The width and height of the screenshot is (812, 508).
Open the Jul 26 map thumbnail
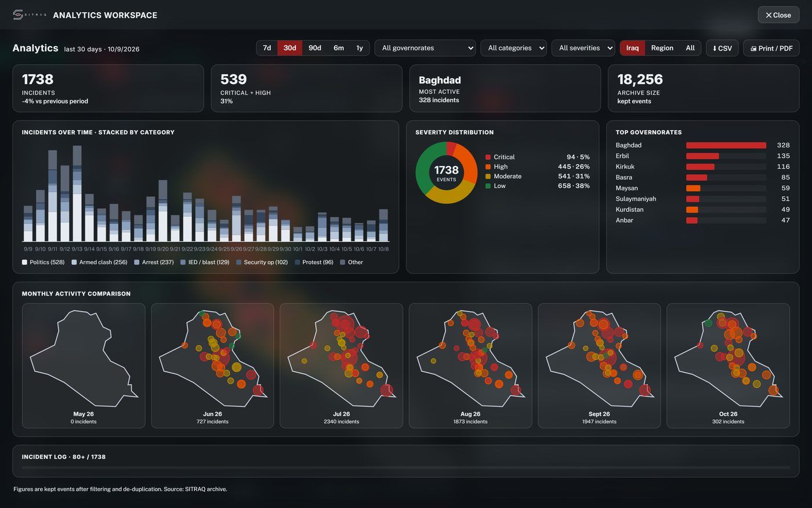(x=342, y=366)
